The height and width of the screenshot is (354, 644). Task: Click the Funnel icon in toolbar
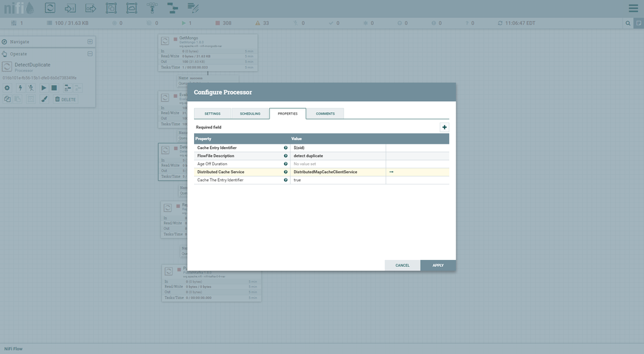pos(152,8)
